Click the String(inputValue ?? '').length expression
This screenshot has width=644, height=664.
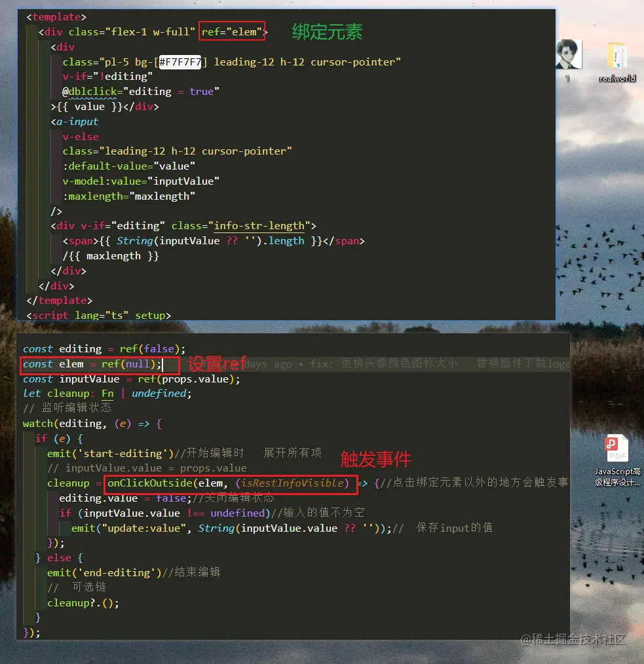click(x=210, y=240)
